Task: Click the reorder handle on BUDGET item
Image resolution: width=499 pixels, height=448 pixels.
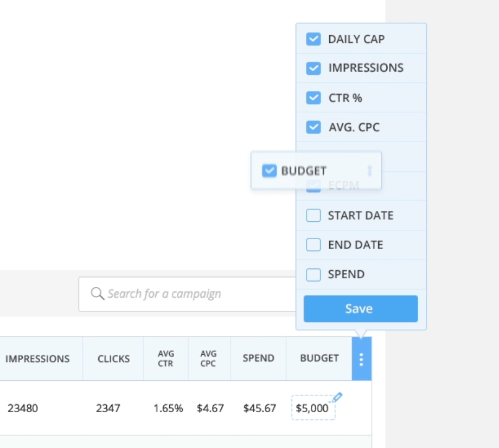Action: click(x=369, y=170)
